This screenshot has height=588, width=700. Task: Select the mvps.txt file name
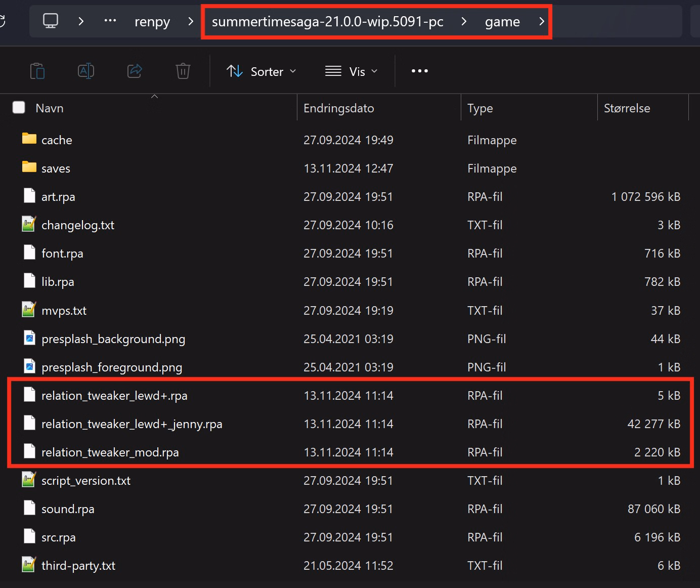coord(64,311)
